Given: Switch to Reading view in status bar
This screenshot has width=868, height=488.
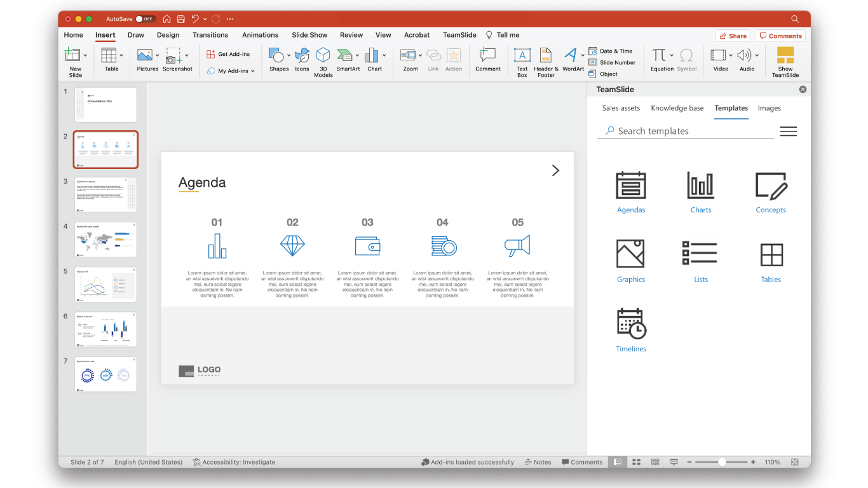Looking at the screenshot, I should point(655,462).
